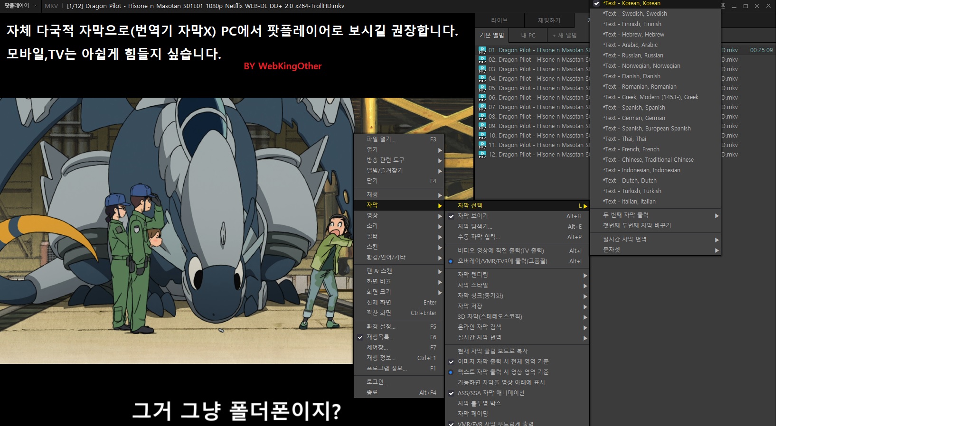The height and width of the screenshot is (426, 980).
Task: Switch to 내 PC tab
Action: [528, 35]
